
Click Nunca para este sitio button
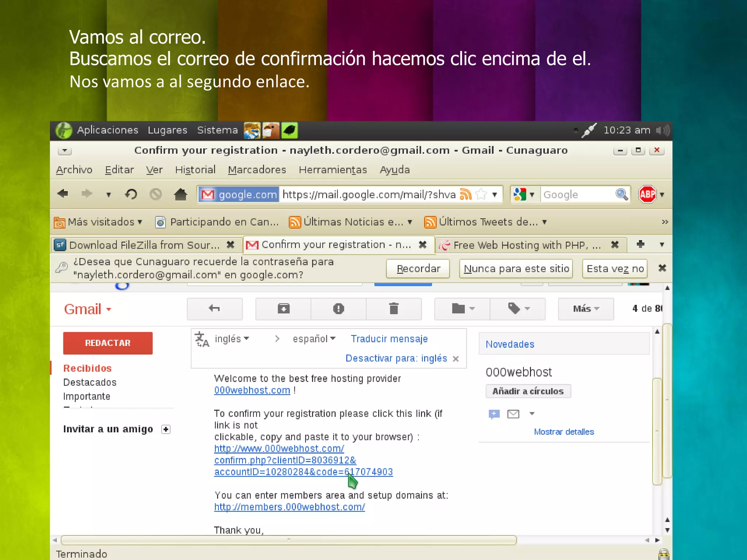(x=516, y=269)
